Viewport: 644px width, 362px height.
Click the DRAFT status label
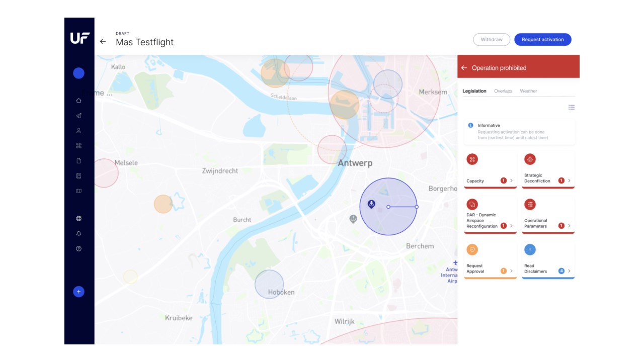click(122, 34)
